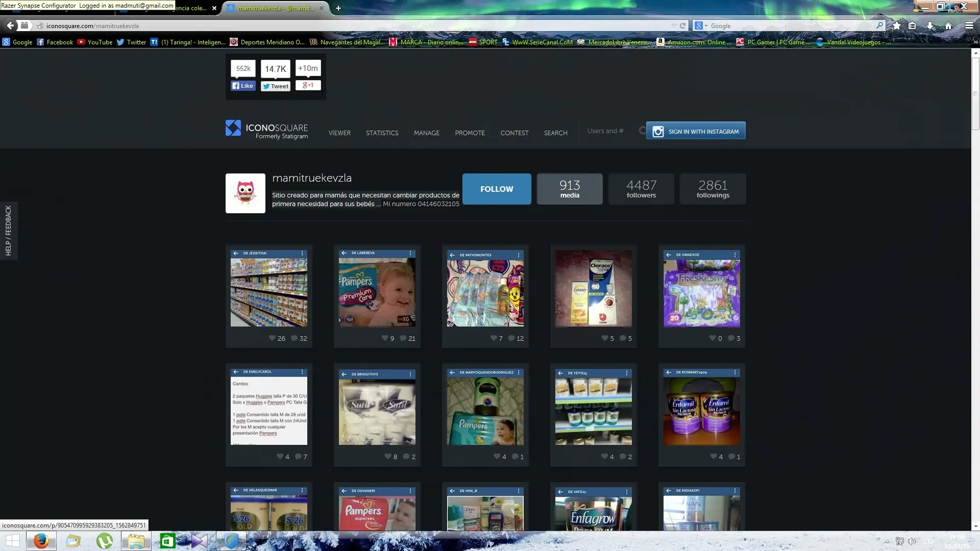Image resolution: width=980 pixels, height=551 pixels.
Task: Open the DE EMELYCAROL text post
Action: click(x=269, y=407)
